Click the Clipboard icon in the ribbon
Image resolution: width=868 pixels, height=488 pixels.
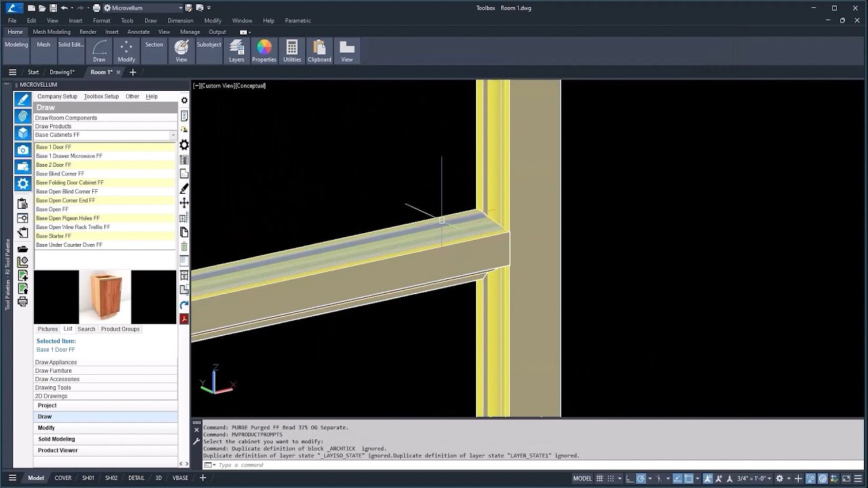[x=319, y=52]
